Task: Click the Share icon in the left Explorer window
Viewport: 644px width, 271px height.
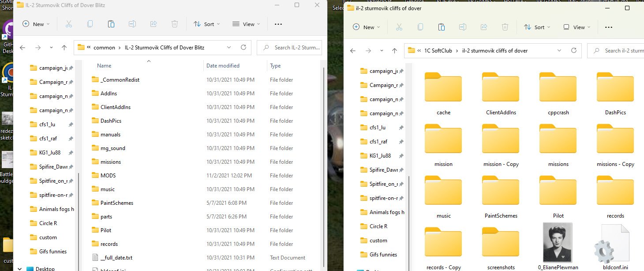Action: (x=154, y=24)
